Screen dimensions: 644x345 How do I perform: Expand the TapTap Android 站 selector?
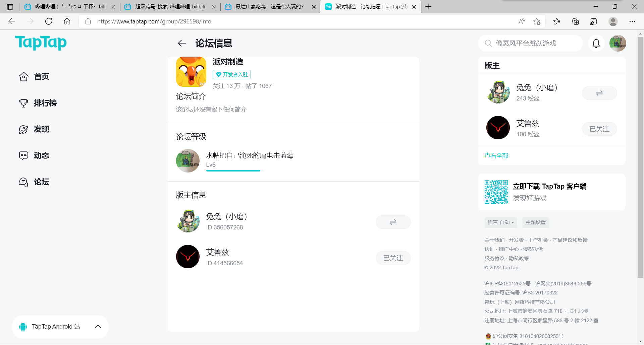point(60,327)
